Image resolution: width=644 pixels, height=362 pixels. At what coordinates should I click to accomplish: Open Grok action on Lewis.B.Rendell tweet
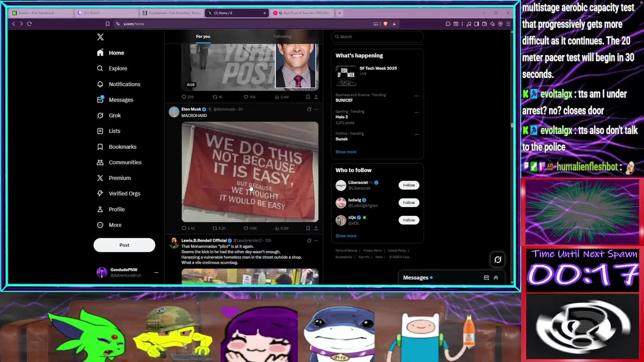tap(309, 240)
